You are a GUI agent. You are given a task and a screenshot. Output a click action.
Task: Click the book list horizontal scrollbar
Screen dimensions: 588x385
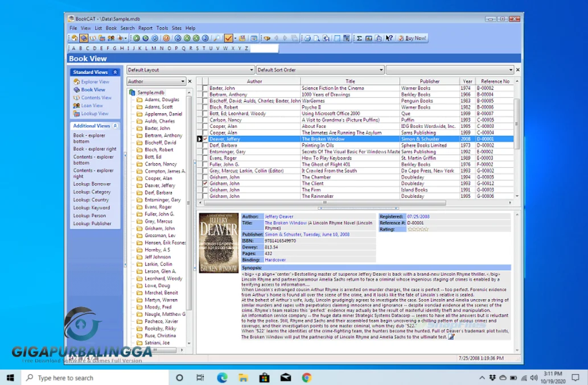coord(325,202)
